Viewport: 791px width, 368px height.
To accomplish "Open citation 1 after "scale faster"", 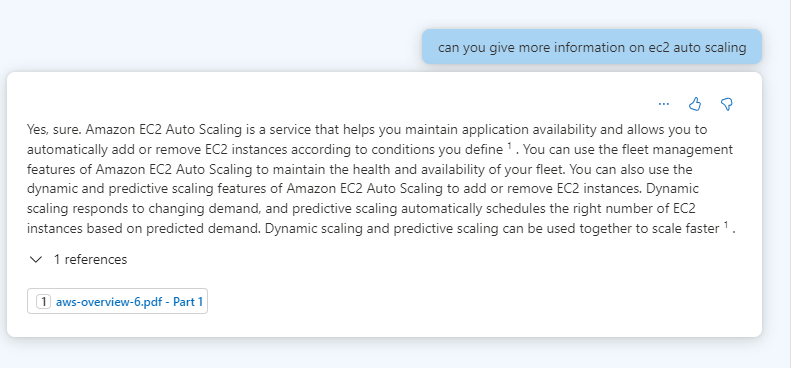I will (726, 225).
